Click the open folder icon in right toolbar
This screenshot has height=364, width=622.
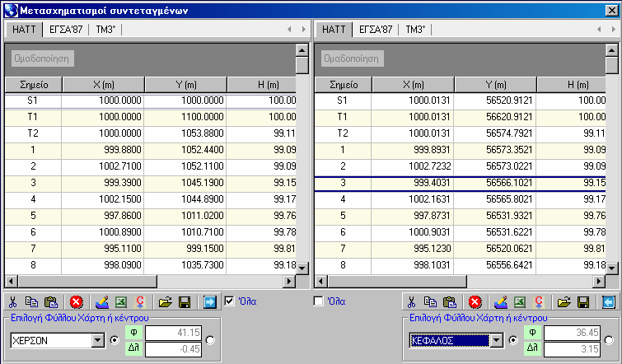point(564,302)
